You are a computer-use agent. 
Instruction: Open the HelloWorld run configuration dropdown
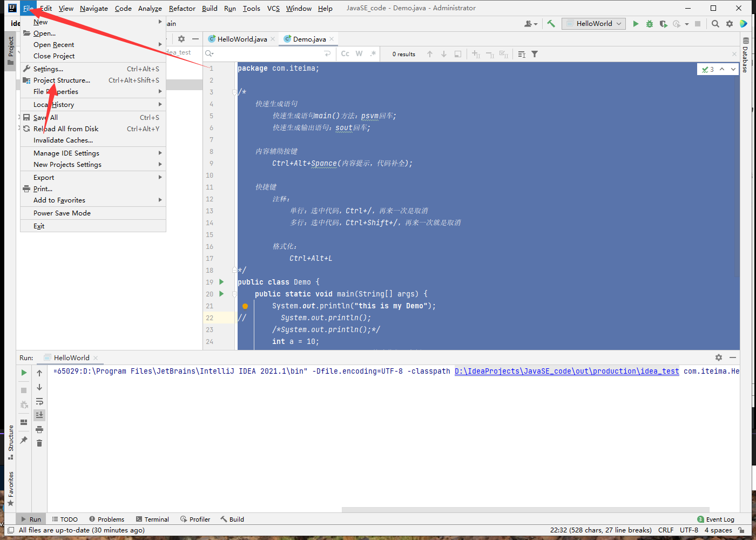593,24
